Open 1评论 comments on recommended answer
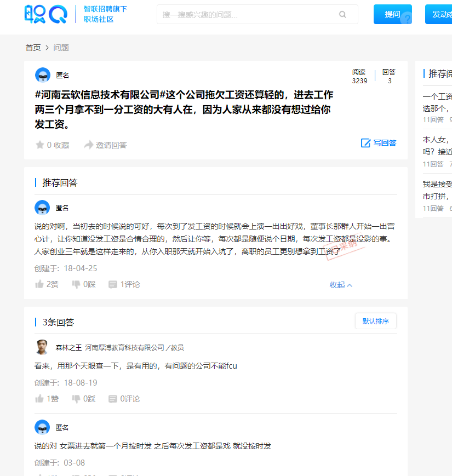Image resolution: width=452 pixels, height=476 pixels. click(x=124, y=284)
